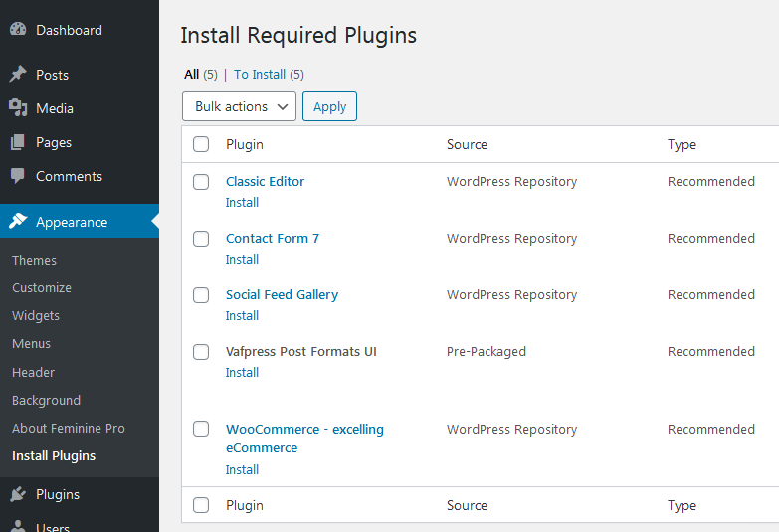Viewport: 779px width, 532px height.
Task: Click the Users person icon
Action: point(18,527)
